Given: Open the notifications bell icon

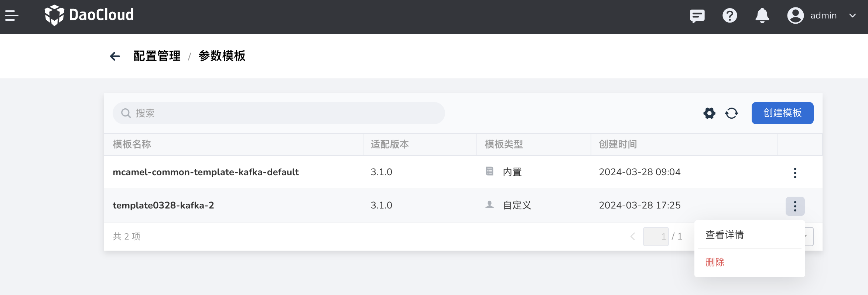Looking at the screenshot, I should pyautogui.click(x=762, y=16).
